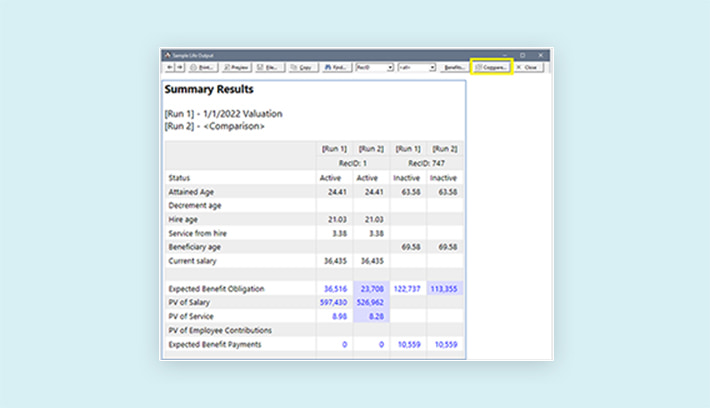Expand the <all> filter dropdown
The height and width of the screenshot is (408, 710).
tap(416, 67)
